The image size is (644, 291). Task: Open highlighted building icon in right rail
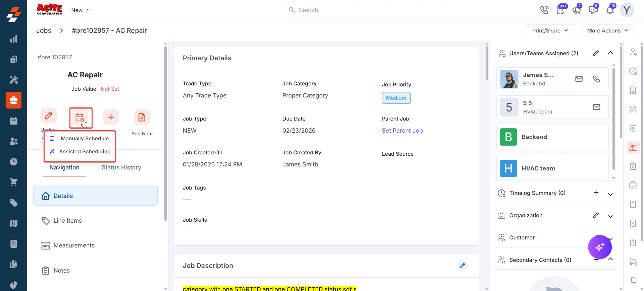click(x=633, y=147)
